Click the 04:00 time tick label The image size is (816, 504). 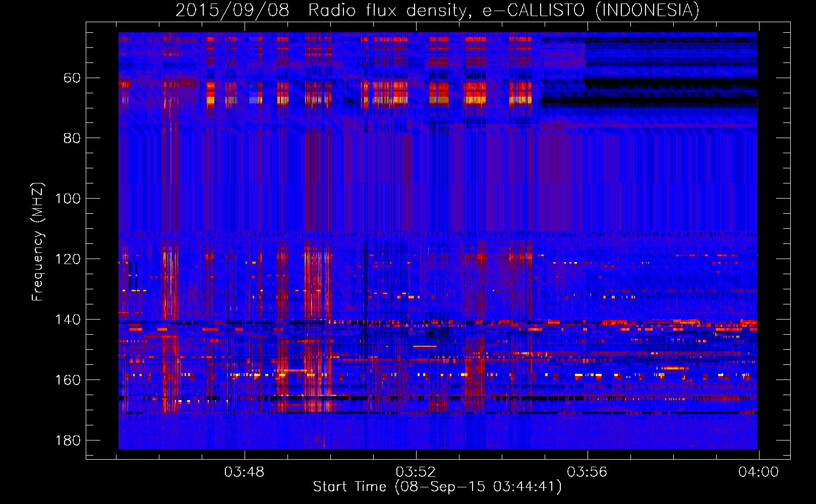pyautogui.click(x=759, y=472)
